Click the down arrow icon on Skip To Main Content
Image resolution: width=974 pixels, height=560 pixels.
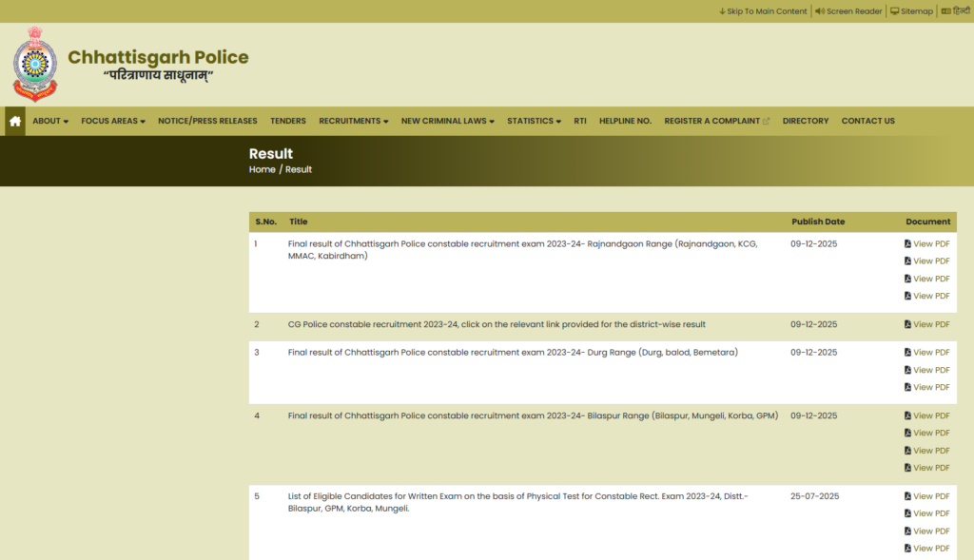722,10
